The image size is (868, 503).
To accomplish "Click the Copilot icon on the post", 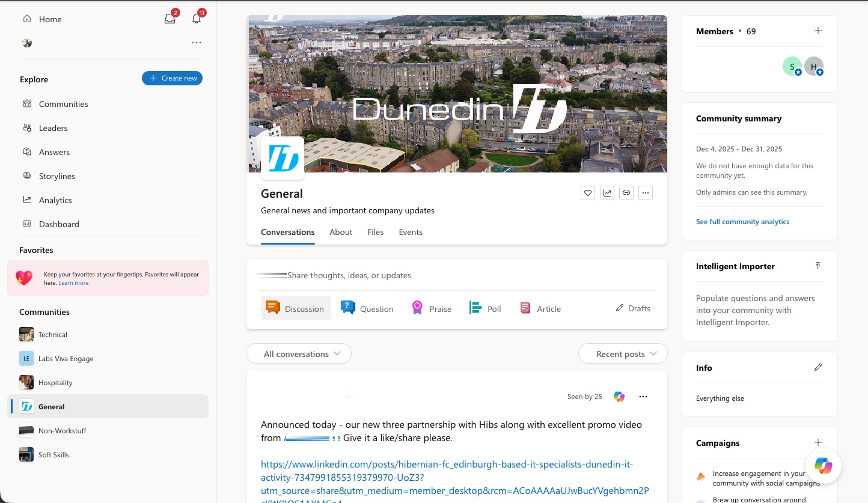I will (619, 397).
